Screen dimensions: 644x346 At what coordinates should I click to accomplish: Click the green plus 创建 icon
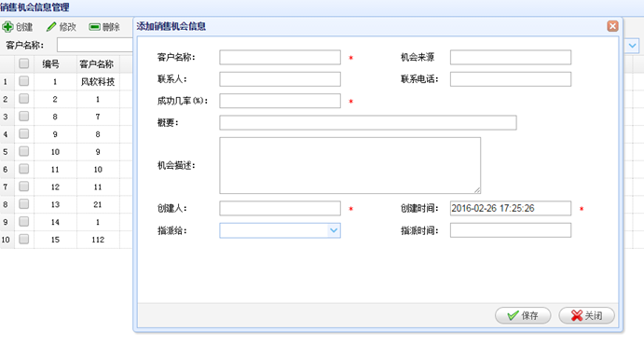click(7, 27)
